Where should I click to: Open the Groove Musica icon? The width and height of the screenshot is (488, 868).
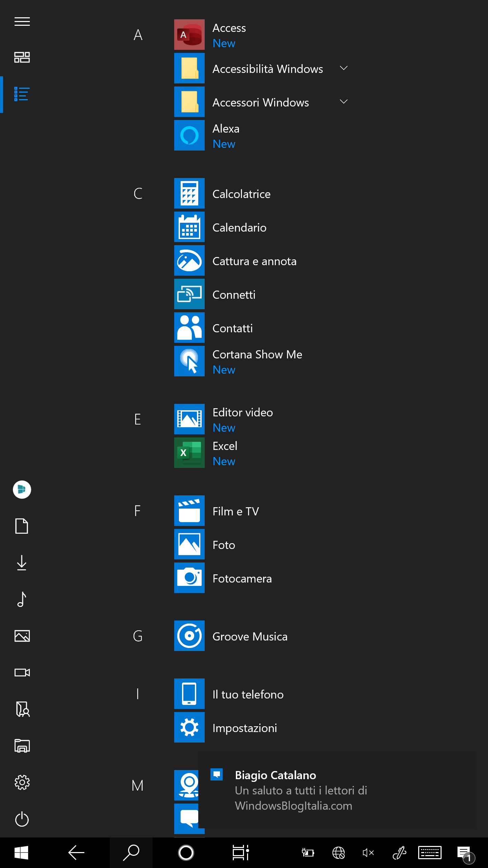tap(189, 636)
